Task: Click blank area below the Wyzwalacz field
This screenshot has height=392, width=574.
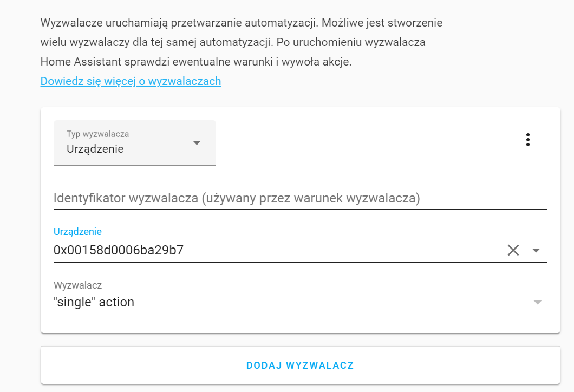Action: pos(300,323)
